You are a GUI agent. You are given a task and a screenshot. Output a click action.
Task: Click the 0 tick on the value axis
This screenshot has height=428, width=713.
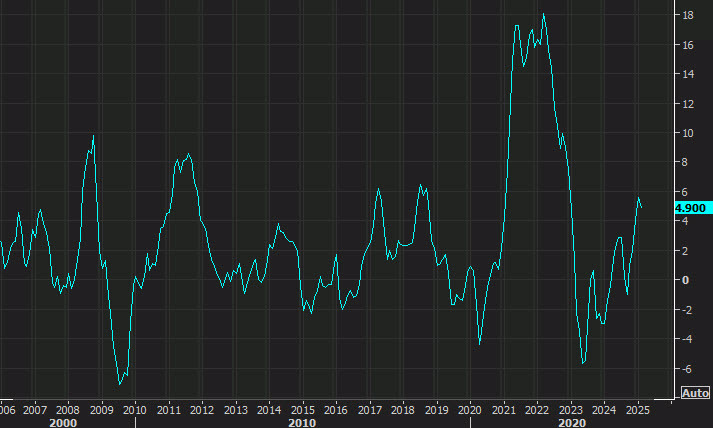tap(686, 280)
